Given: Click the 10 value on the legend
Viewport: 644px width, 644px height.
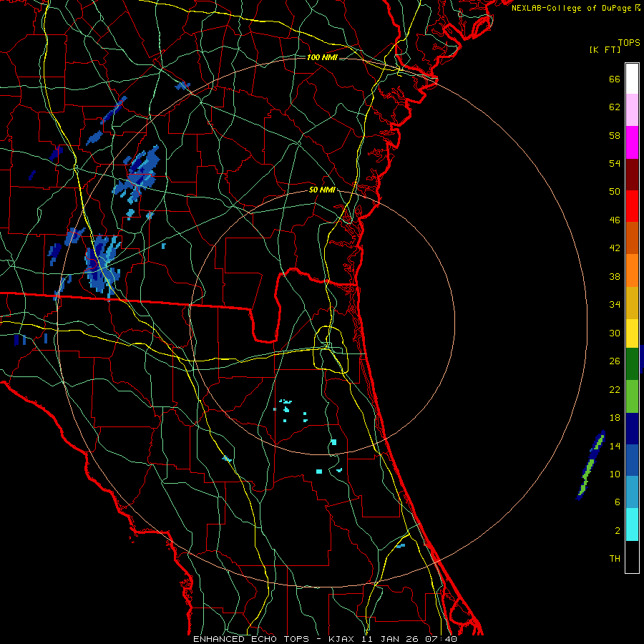Looking at the screenshot, I should pos(615,474).
